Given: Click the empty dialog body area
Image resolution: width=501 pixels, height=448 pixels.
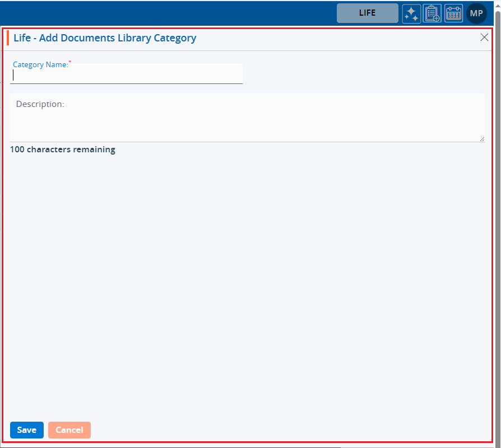Looking at the screenshot, I should [x=247, y=280].
